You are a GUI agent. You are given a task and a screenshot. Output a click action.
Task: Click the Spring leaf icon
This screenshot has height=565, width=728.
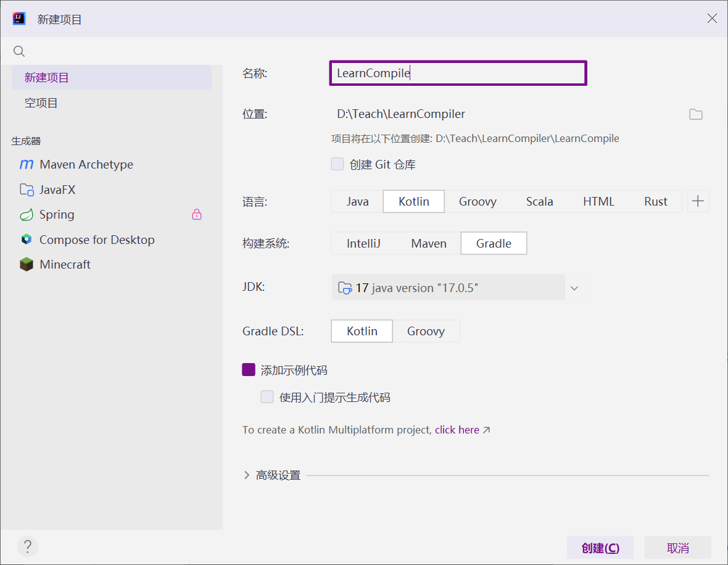27,215
